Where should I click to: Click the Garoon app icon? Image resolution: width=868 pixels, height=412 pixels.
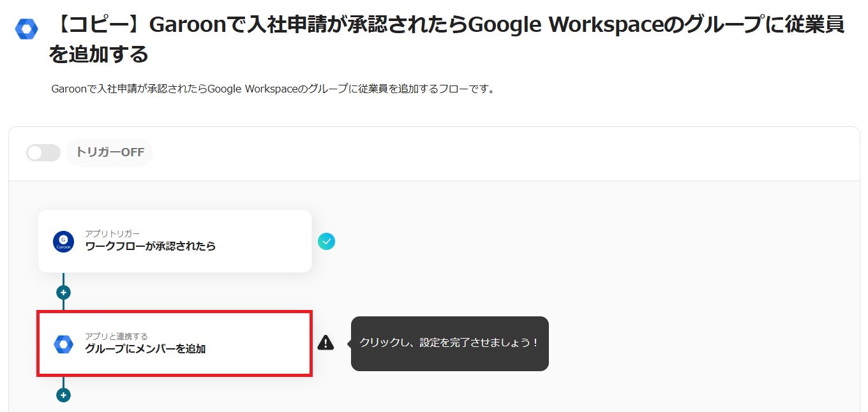coord(63,242)
